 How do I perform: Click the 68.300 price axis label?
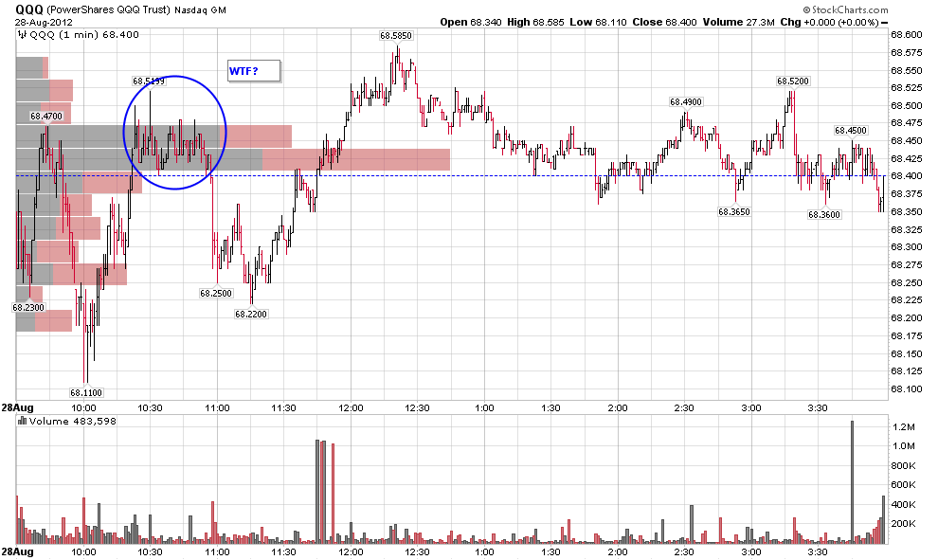(907, 247)
